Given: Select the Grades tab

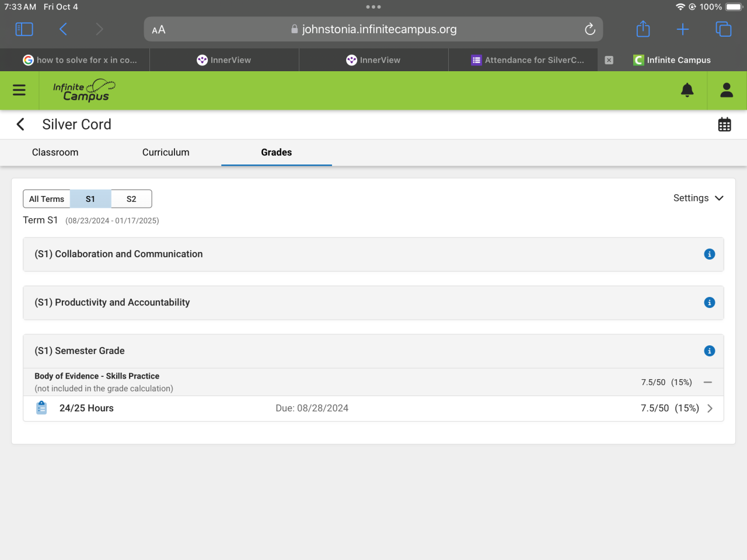Looking at the screenshot, I should 277,152.
